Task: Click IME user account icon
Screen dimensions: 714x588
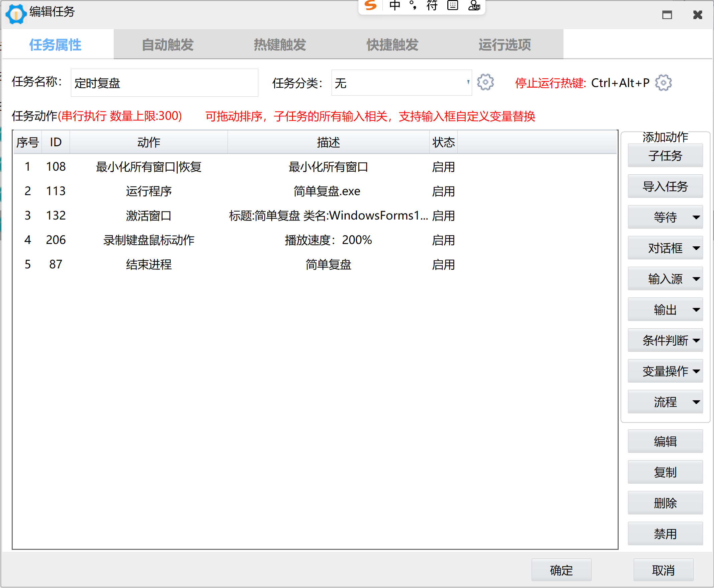Action: (x=474, y=5)
